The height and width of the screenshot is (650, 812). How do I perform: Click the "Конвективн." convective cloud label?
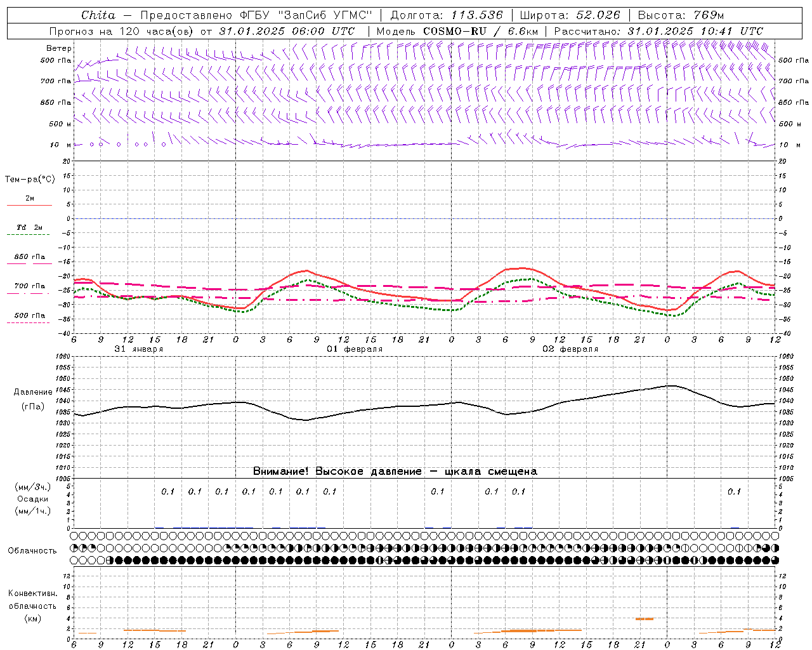click(33, 594)
